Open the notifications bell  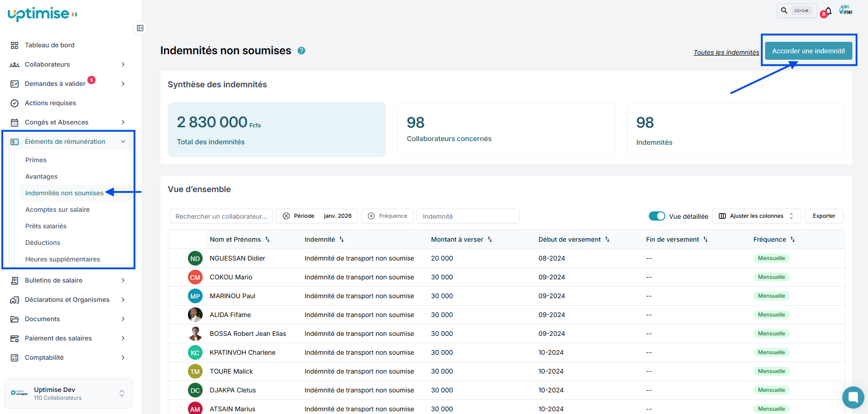(828, 11)
